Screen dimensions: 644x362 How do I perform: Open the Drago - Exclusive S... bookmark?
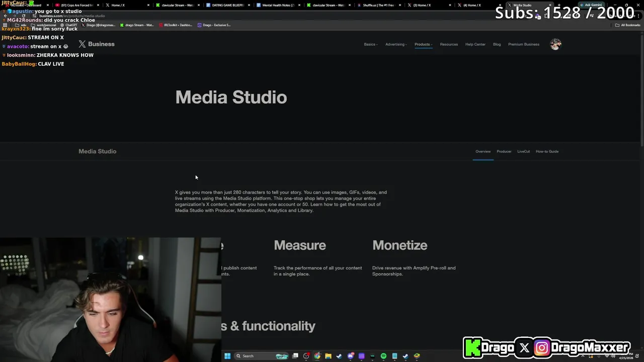click(x=214, y=25)
